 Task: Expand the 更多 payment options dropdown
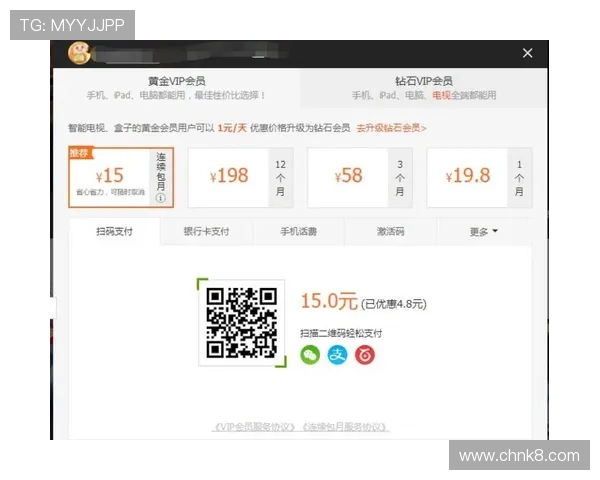tap(484, 232)
